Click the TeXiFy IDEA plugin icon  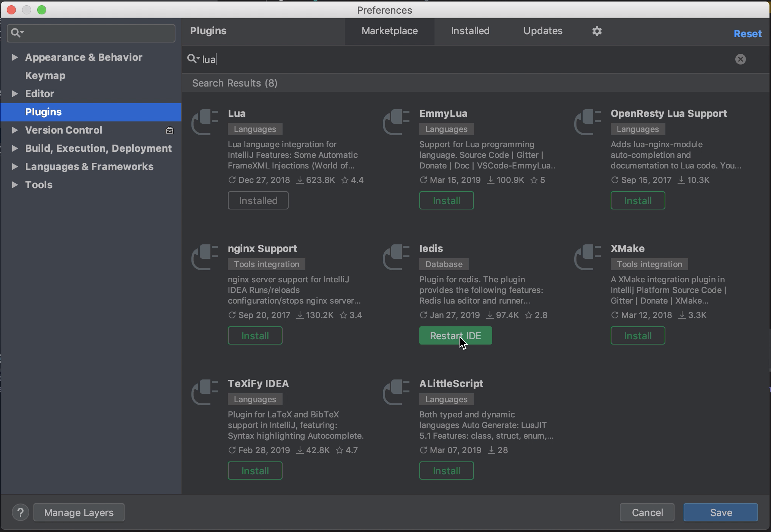click(205, 392)
